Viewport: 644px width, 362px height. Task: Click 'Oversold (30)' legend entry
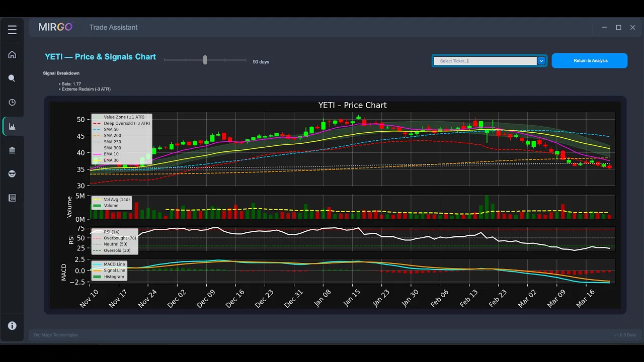pos(112,250)
